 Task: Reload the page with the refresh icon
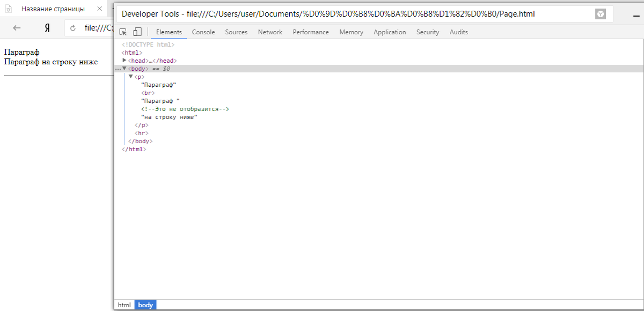click(74, 28)
